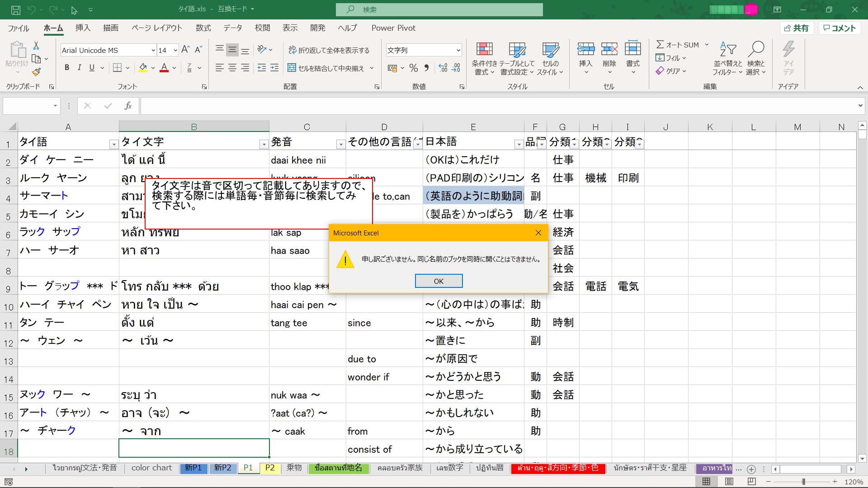Open the font size dropdown showing 14
Image resolution: width=868 pixels, height=488 pixels.
point(175,50)
